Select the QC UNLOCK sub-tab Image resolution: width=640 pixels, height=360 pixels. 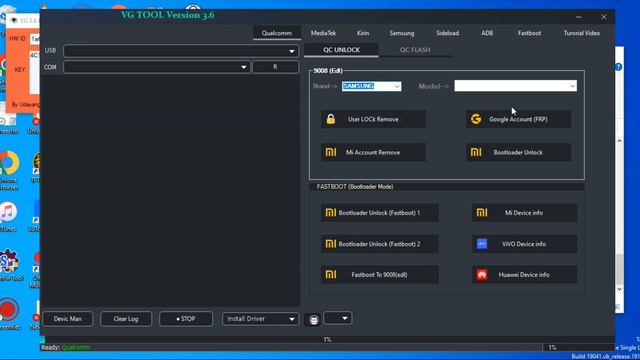(x=341, y=50)
